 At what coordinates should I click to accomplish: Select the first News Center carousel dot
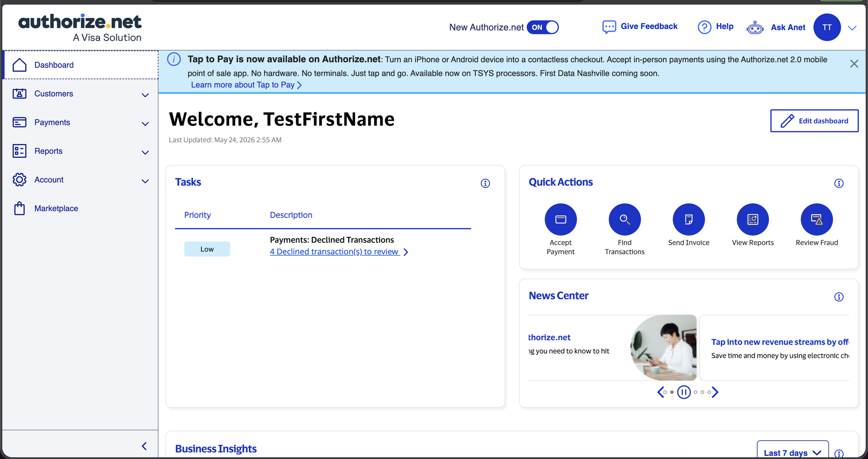(x=665, y=392)
